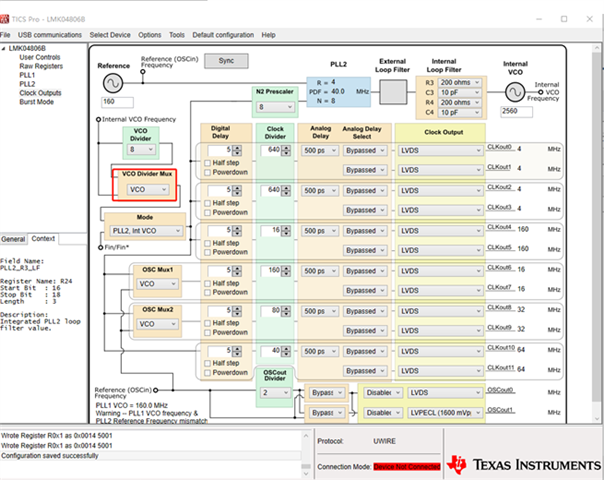Viewport: 604px width, 480px height.
Task: Select PLL1 in the tree
Action: [27, 75]
